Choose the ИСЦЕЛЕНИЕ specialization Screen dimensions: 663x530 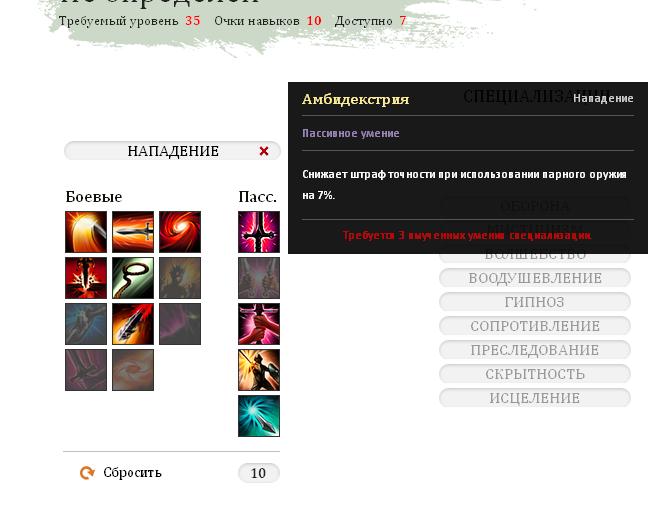click(535, 398)
